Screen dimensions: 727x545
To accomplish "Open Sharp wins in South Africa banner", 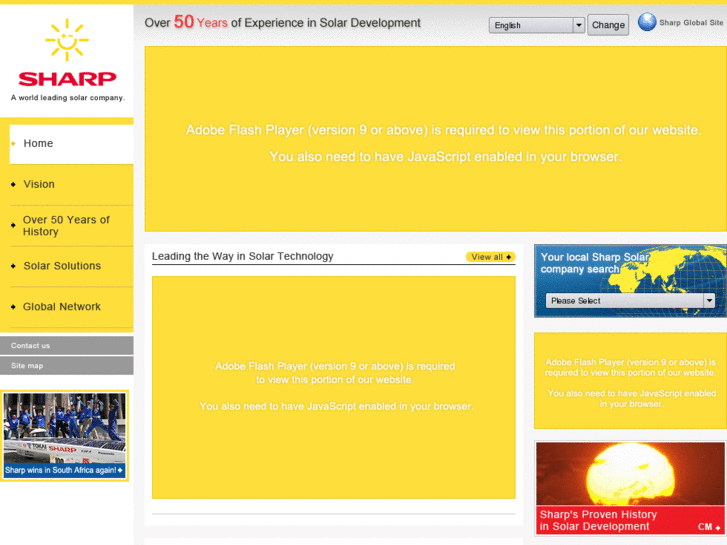I will pos(64,436).
